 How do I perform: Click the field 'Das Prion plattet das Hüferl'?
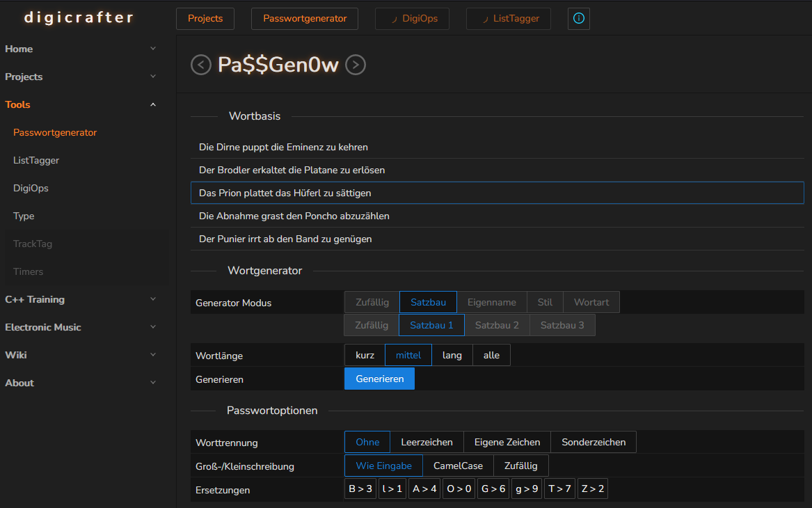pyautogui.click(x=497, y=193)
